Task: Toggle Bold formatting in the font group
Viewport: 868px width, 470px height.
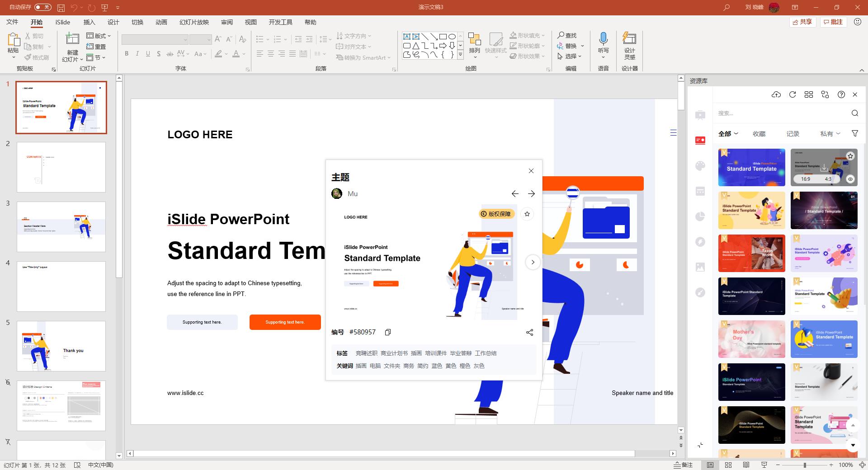Action: [x=127, y=54]
